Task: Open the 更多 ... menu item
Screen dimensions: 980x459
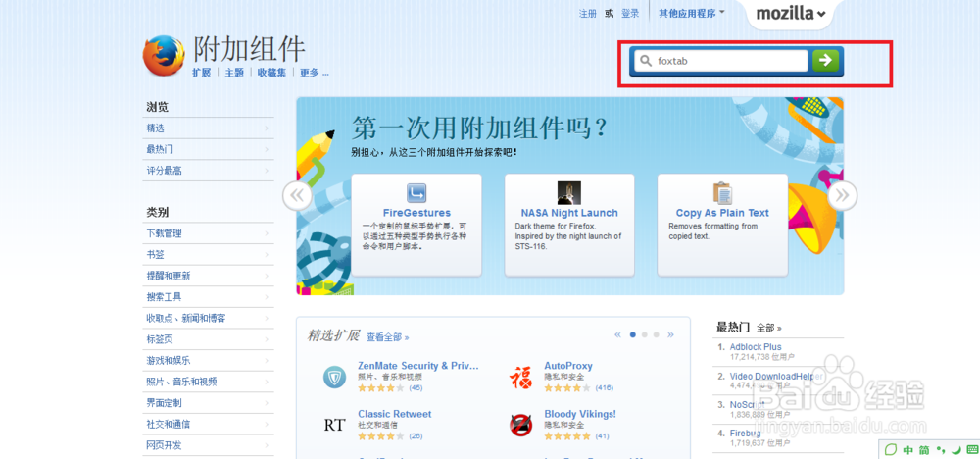Action: click(x=315, y=73)
